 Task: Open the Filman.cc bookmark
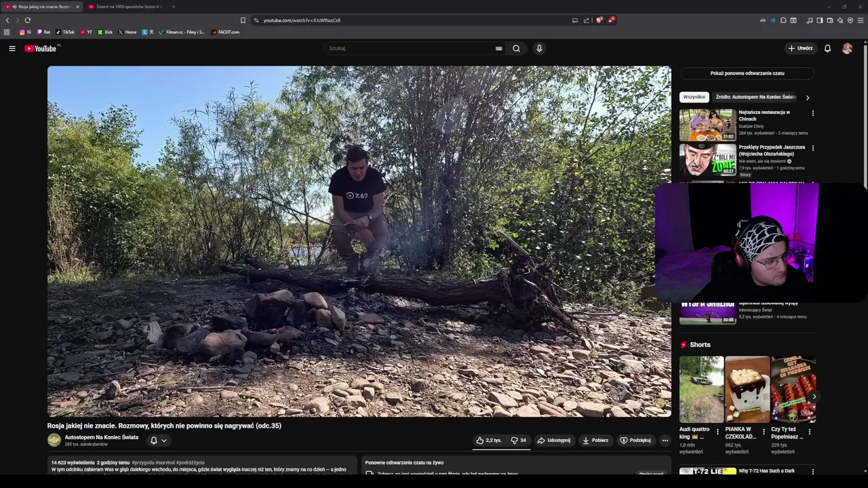tap(182, 32)
